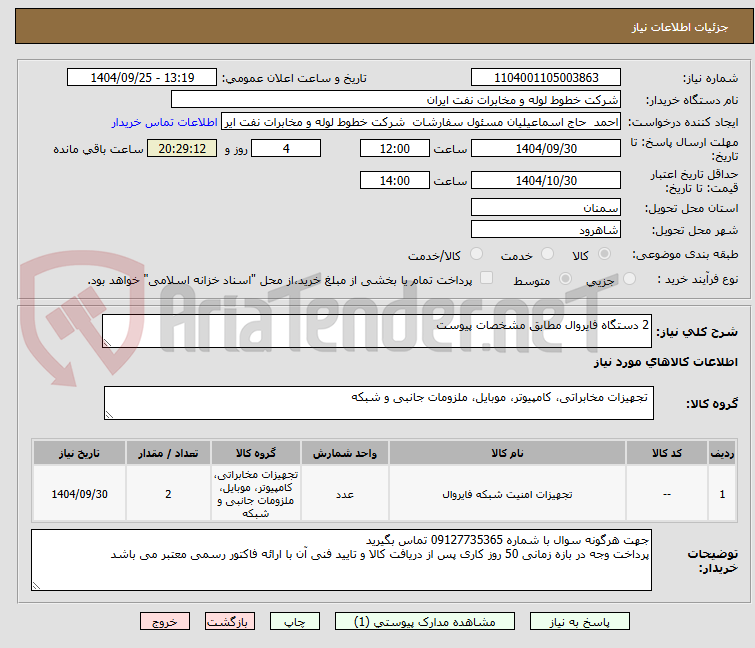Click the بازگشت back button
755x648 pixels.
point(229,622)
